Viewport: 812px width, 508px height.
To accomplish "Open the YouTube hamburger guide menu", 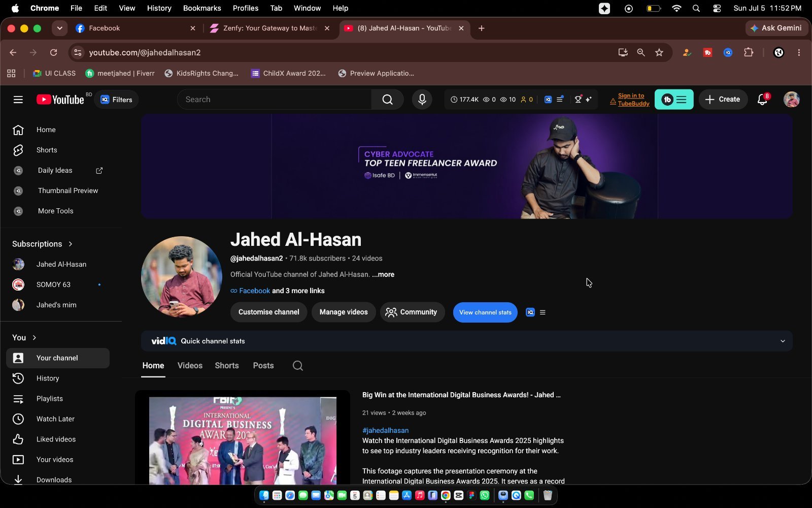I will [x=18, y=100].
